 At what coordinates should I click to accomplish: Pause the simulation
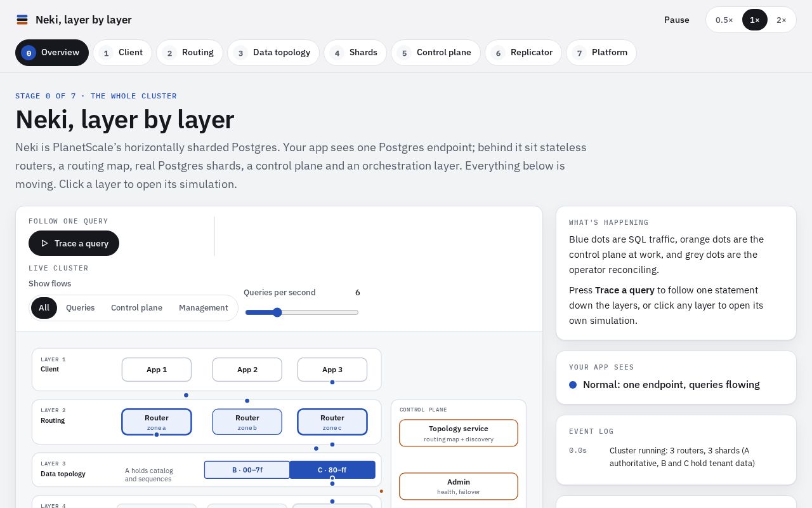pos(677,20)
